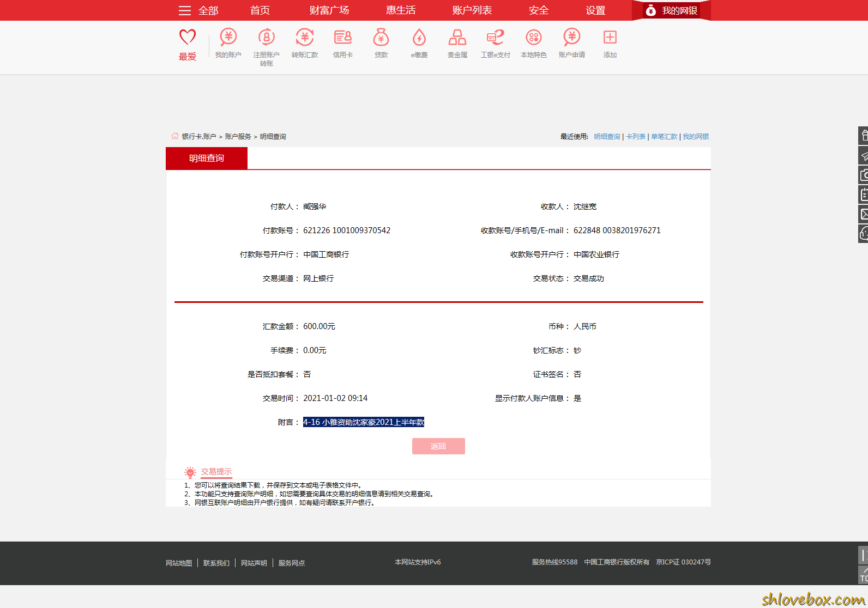
Task: Click payee account number 622848 0038201976271
Action: pos(617,230)
